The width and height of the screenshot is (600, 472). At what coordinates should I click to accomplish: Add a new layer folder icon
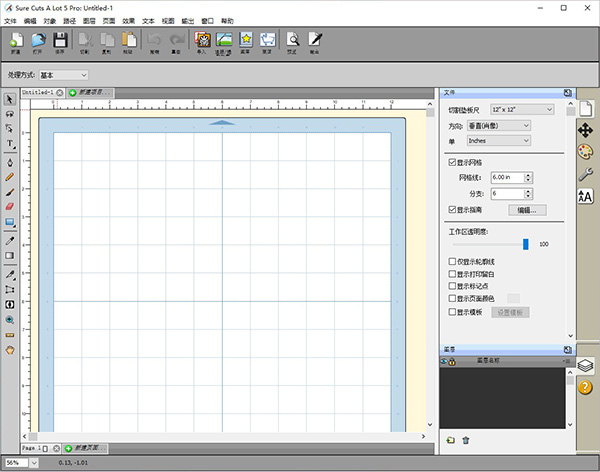pos(451,440)
